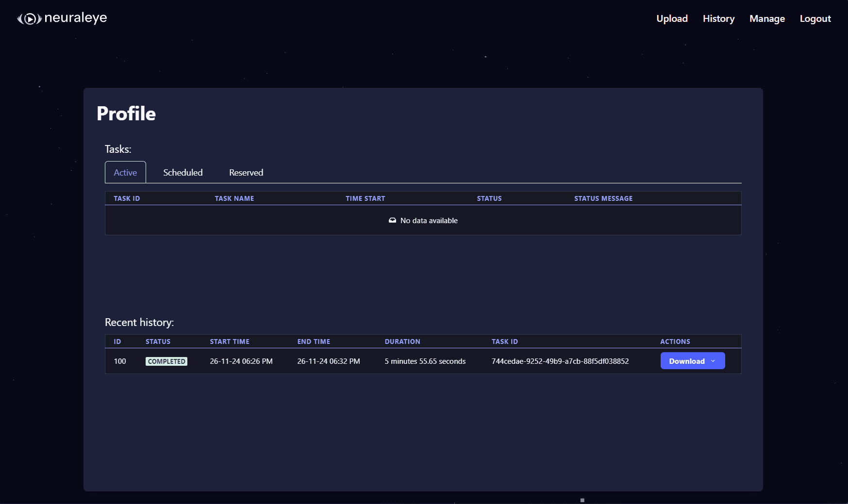Click the inbox icon beside No data available
The height and width of the screenshot is (504, 848).
point(392,220)
